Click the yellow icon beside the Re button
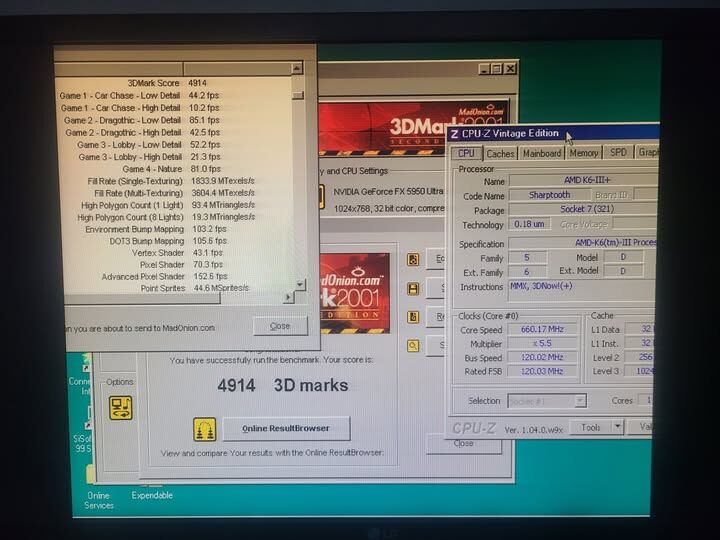 coord(413,317)
